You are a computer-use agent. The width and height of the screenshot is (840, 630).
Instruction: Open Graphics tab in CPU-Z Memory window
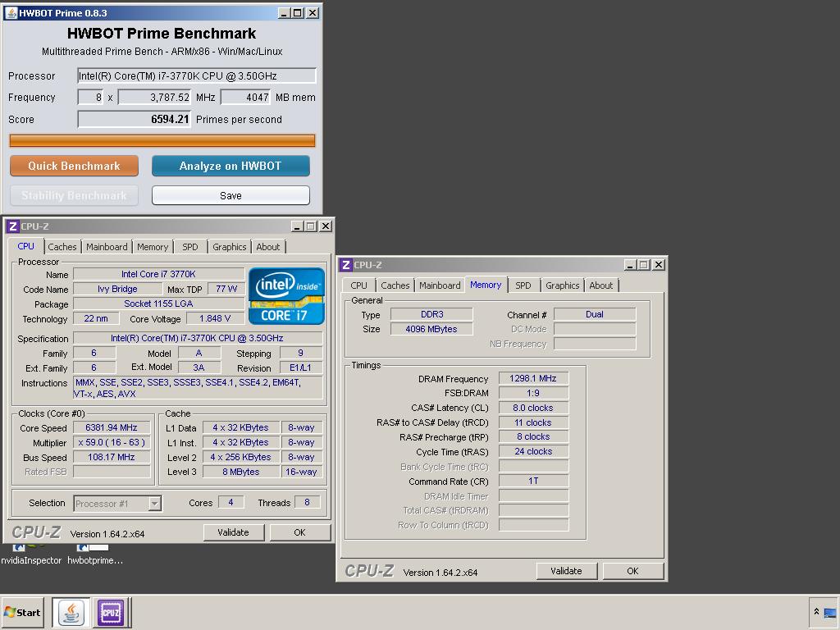pos(563,285)
